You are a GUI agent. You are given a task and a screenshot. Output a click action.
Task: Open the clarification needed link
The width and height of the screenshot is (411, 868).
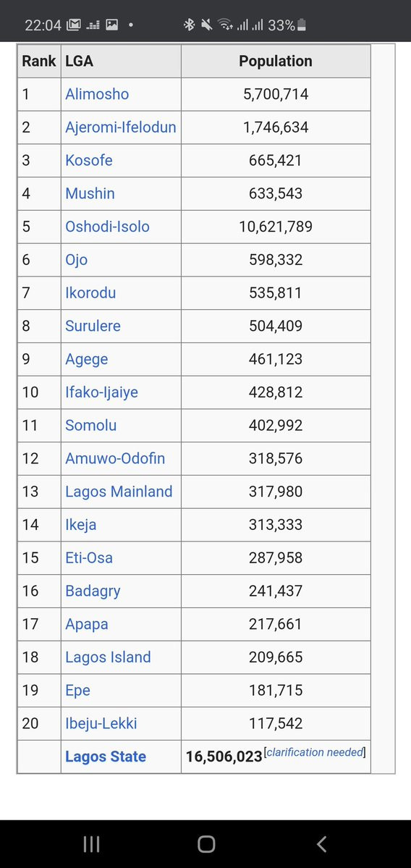(315, 751)
